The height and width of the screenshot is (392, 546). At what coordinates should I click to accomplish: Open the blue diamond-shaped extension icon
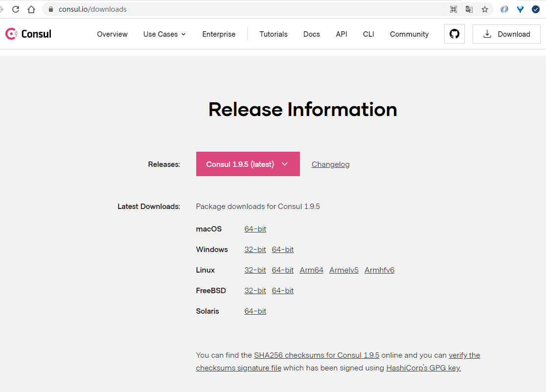point(520,9)
